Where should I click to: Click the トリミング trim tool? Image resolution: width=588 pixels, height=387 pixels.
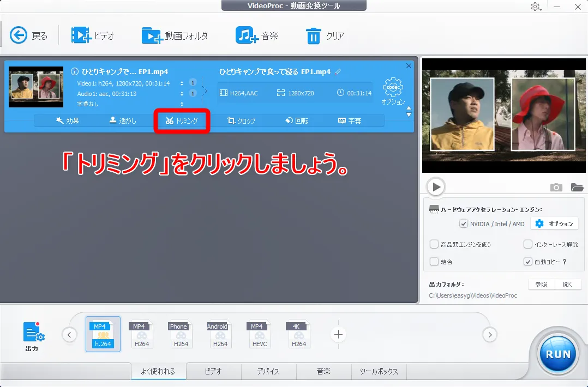(x=182, y=120)
